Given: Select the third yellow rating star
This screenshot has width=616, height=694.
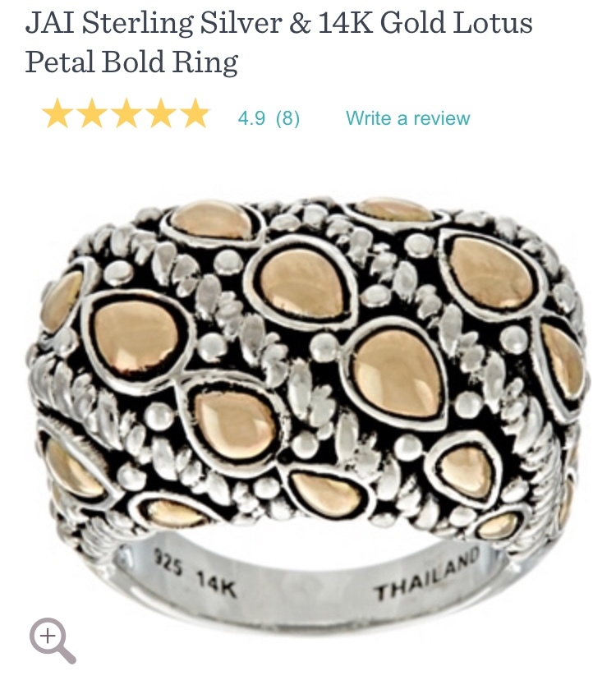Looking at the screenshot, I should coord(126,113).
